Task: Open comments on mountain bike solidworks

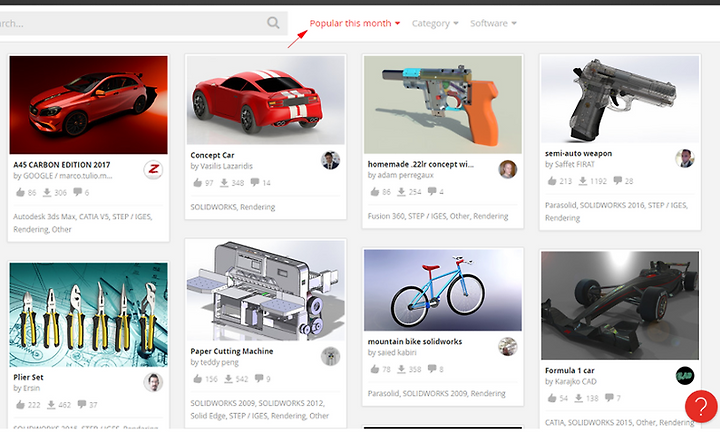Action: point(432,368)
